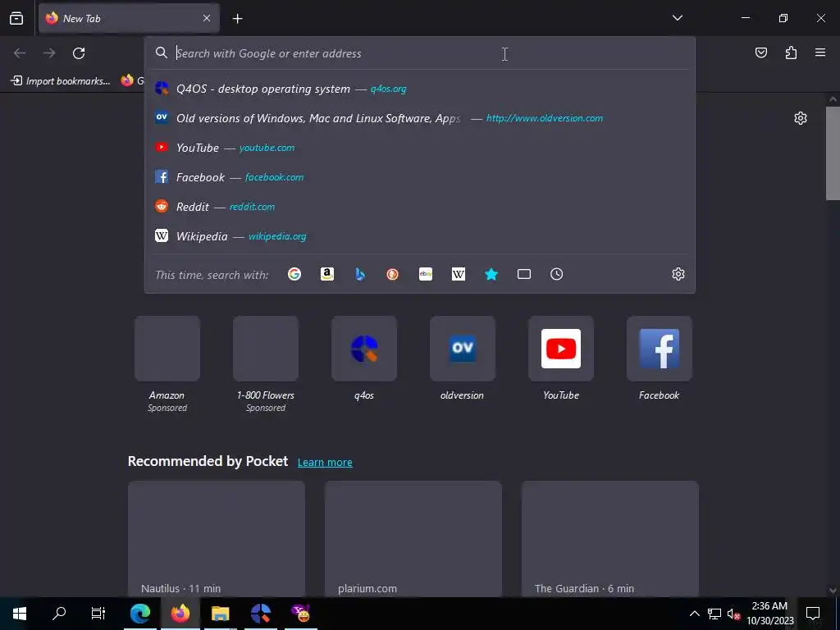Go forward one page

pyautogui.click(x=49, y=53)
